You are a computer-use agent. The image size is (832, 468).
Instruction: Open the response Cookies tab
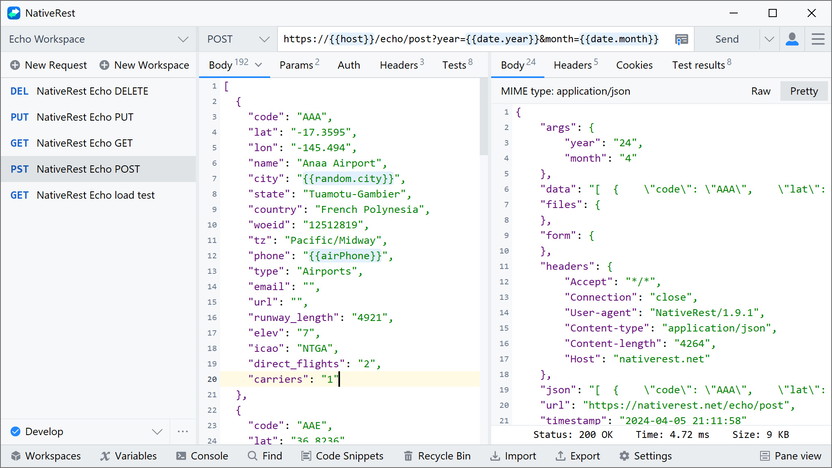[634, 65]
